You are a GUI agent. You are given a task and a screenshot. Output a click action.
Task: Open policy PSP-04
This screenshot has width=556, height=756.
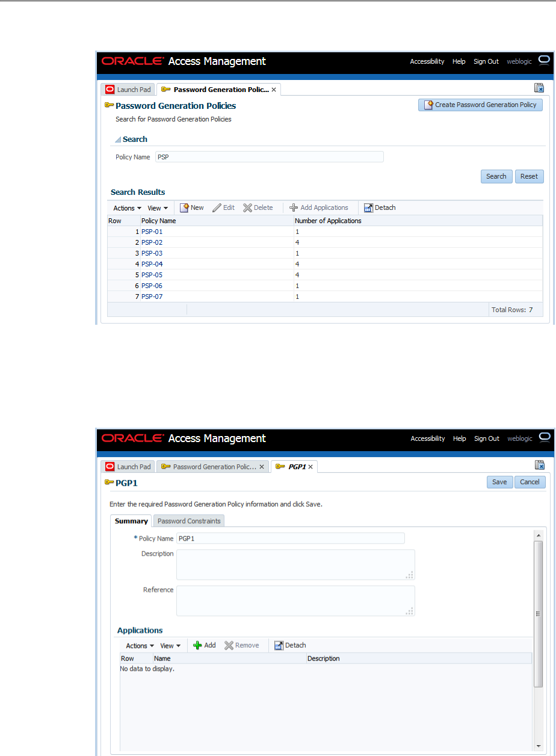[152, 264]
